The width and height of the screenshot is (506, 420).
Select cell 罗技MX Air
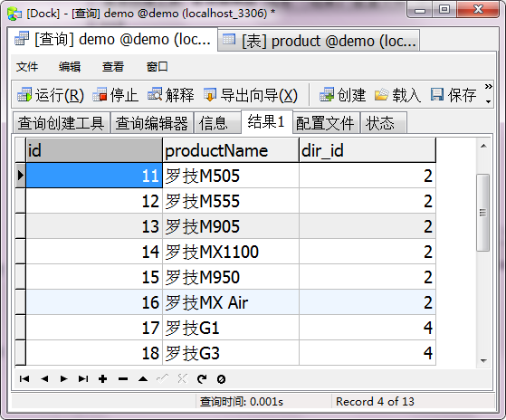(231, 302)
